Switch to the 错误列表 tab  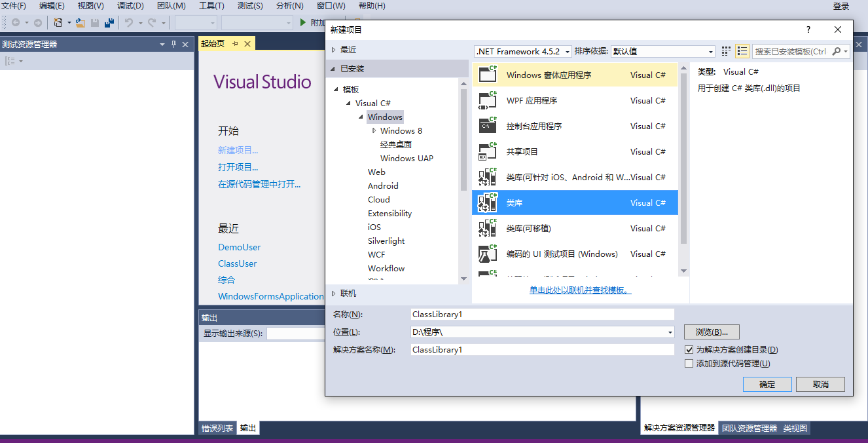click(217, 428)
